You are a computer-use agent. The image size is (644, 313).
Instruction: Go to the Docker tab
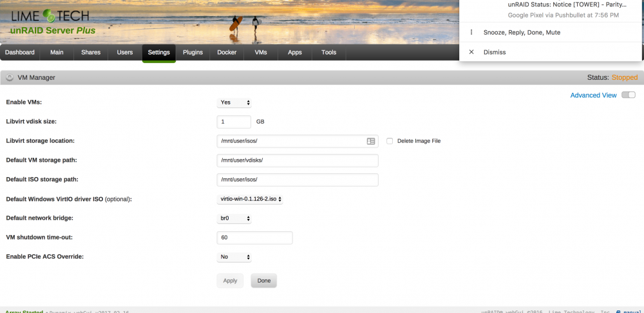point(227,53)
